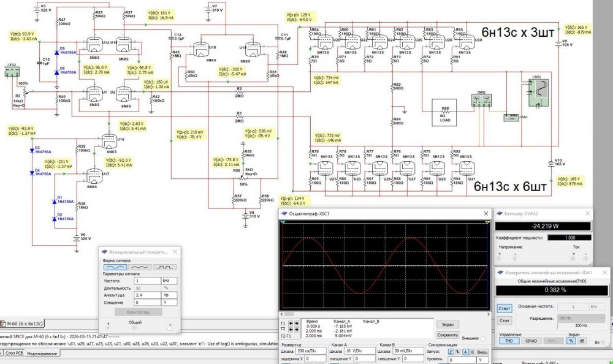Select the triangle waveform button
The image size is (613, 364).
[x=140, y=267]
